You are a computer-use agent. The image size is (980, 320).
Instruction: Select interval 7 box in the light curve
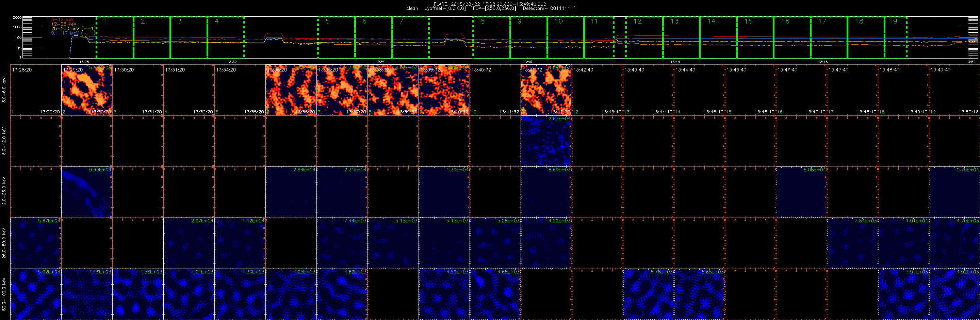tap(410, 38)
